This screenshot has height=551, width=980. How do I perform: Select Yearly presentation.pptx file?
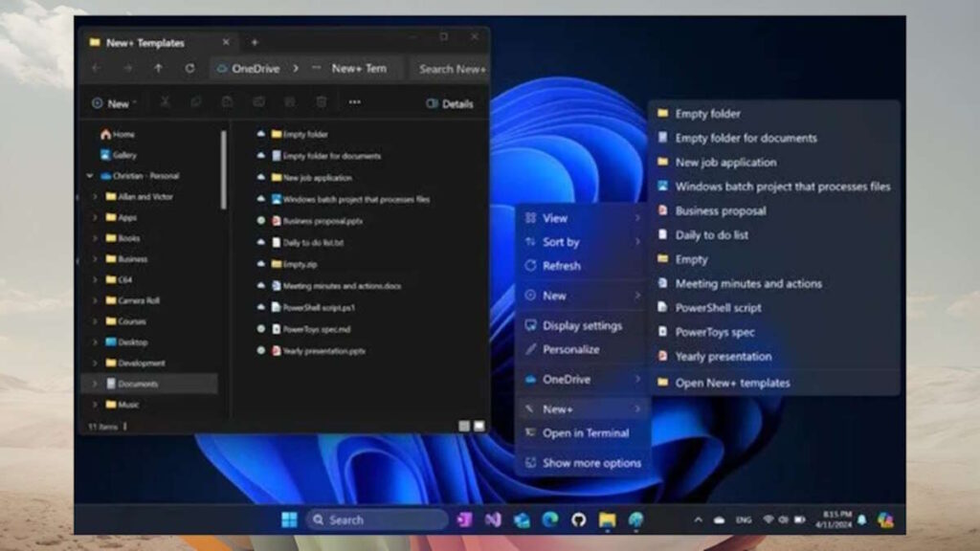[319, 350]
